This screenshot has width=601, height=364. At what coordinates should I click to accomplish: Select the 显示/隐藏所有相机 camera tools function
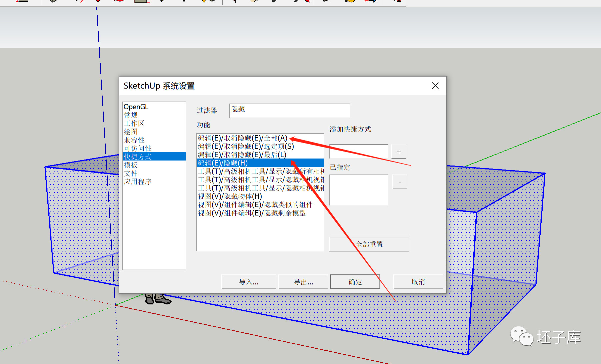click(260, 172)
